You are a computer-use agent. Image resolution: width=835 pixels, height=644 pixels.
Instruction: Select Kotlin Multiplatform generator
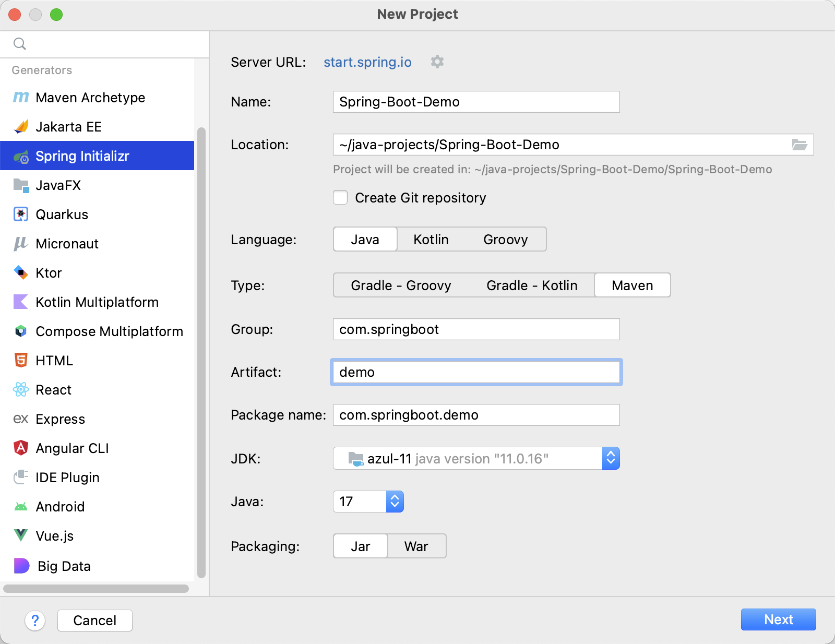pyautogui.click(x=97, y=302)
